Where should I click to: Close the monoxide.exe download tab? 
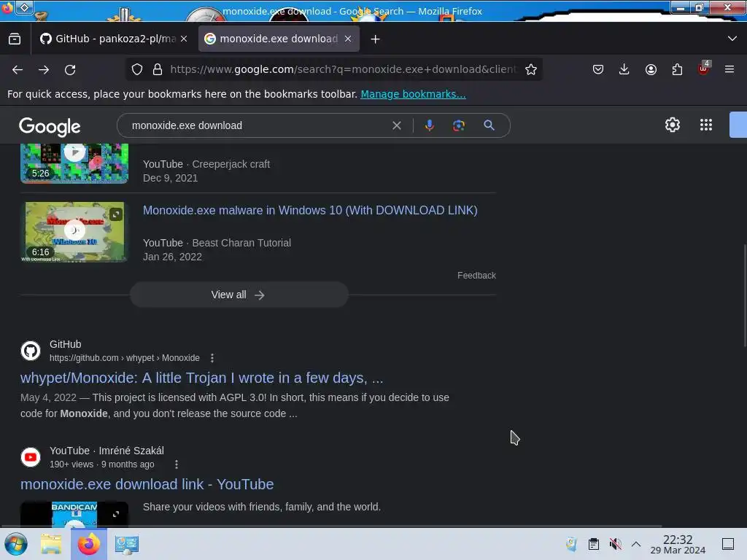[348, 39]
